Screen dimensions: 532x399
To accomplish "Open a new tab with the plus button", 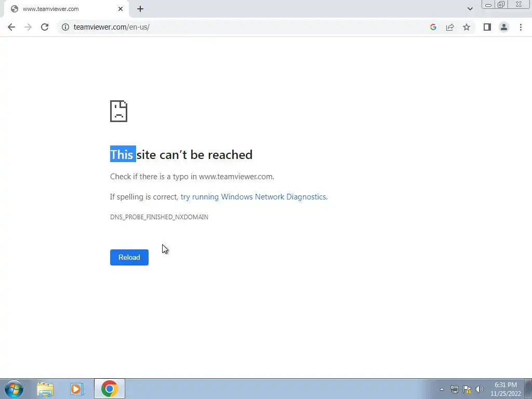I will point(140,9).
